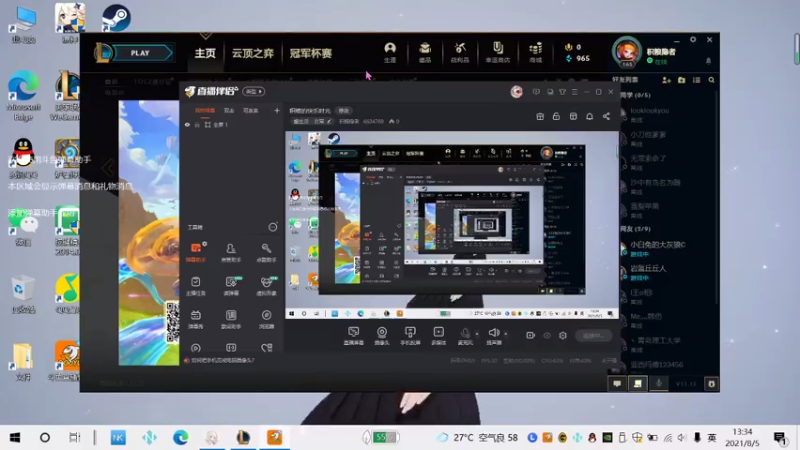Open the 工具箱 more-options circle button

click(273, 227)
